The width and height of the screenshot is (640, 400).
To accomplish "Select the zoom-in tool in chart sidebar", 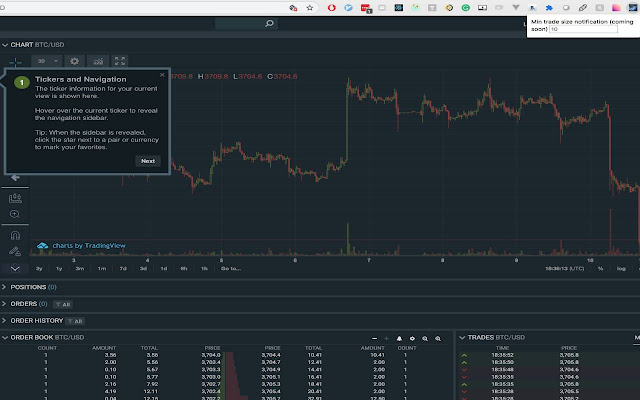I will tap(15, 214).
